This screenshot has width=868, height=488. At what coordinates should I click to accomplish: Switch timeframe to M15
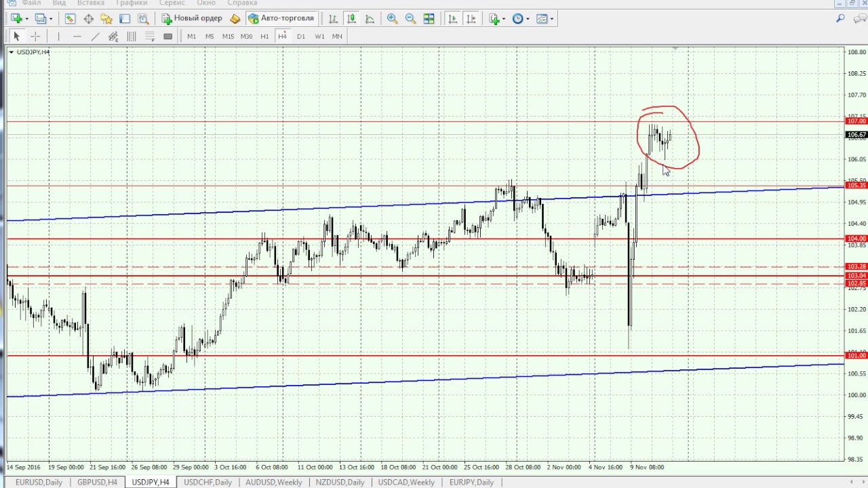click(x=228, y=37)
